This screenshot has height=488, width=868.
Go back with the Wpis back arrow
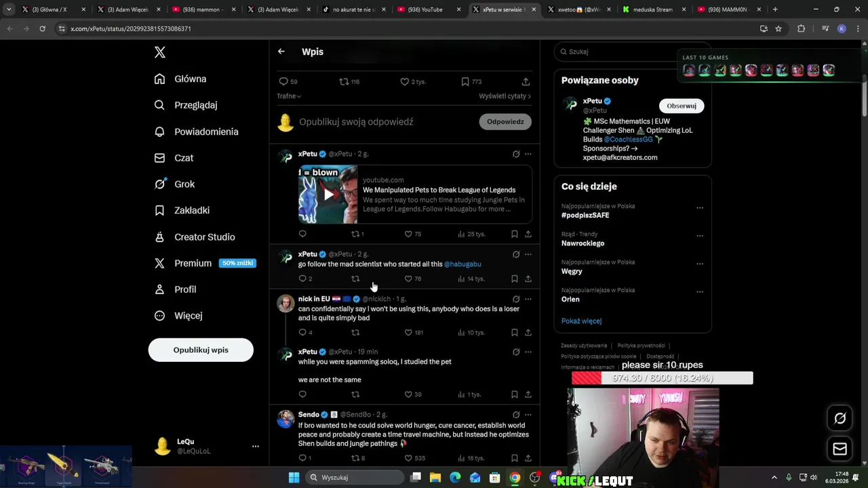(x=281, y=52)
